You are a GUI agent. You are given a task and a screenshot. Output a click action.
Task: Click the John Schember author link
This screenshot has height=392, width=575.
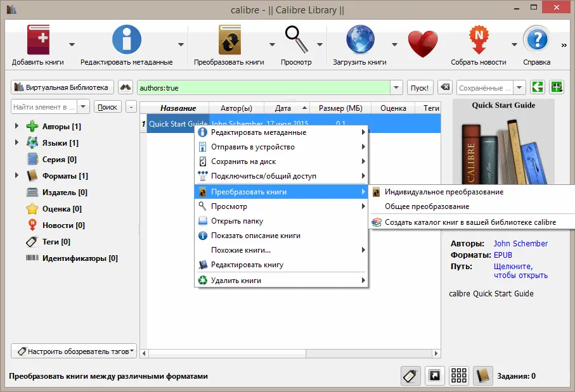point(520,244)
